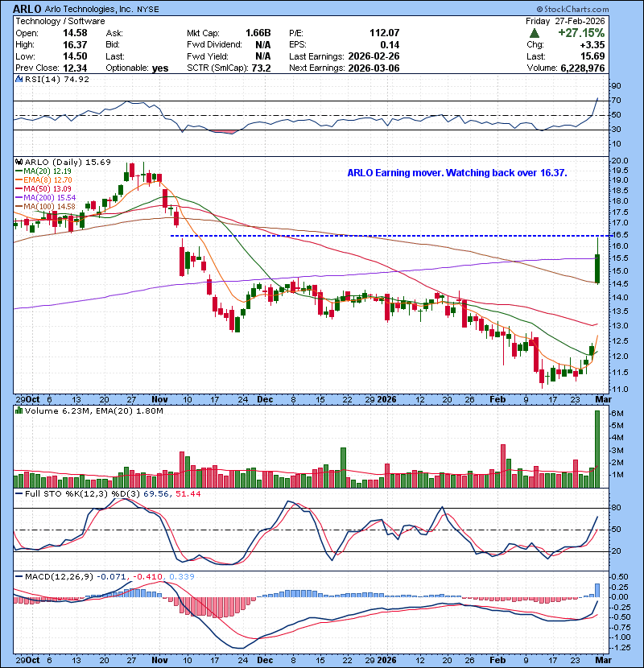Click the Technology / Software sector label

(x=60, y=21)
